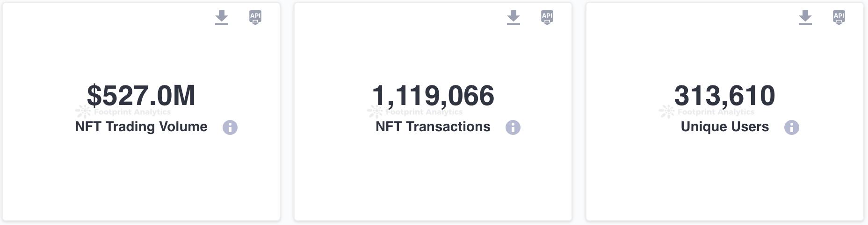Open API for NFT Trading Volume card

coord(255,17)
